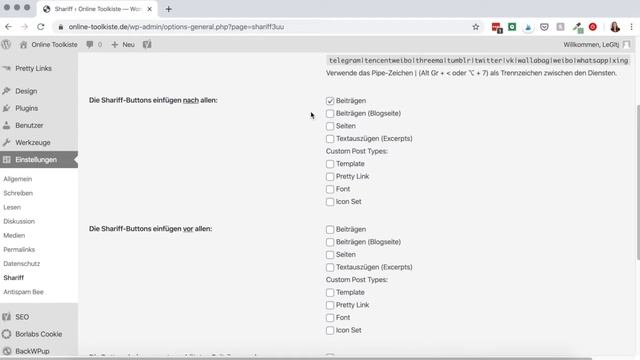Close the Shariff browser tab
This screenshot has height=360, width=640.
tap(149, 9)
